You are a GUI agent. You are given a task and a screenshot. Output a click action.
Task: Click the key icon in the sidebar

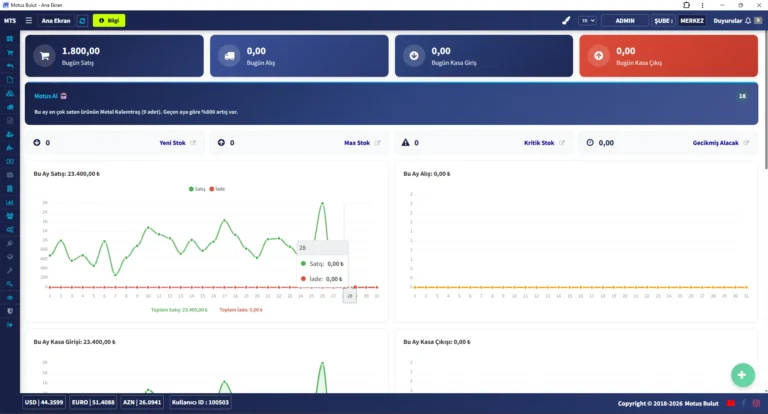point(10,284)
